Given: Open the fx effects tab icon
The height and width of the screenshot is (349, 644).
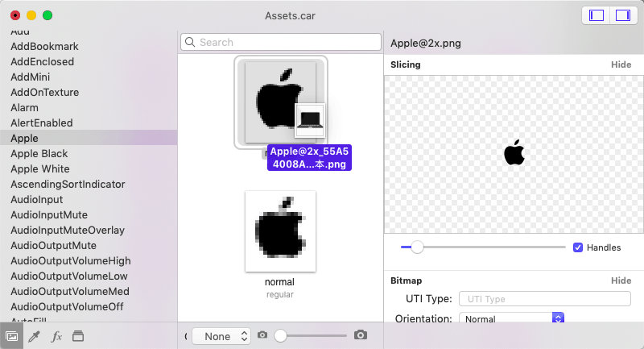Looking at the screenshot, I should (x=56, y=336).
